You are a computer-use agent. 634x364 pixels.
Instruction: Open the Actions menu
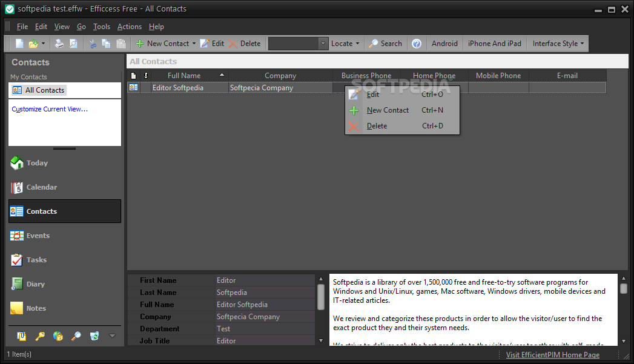point(130,27)
